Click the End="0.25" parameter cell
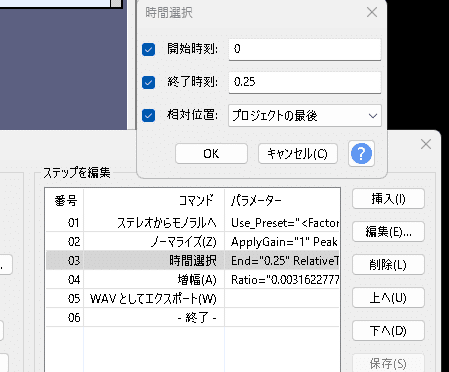Viewport: 449px width, 372px height. tap(282, 261)
